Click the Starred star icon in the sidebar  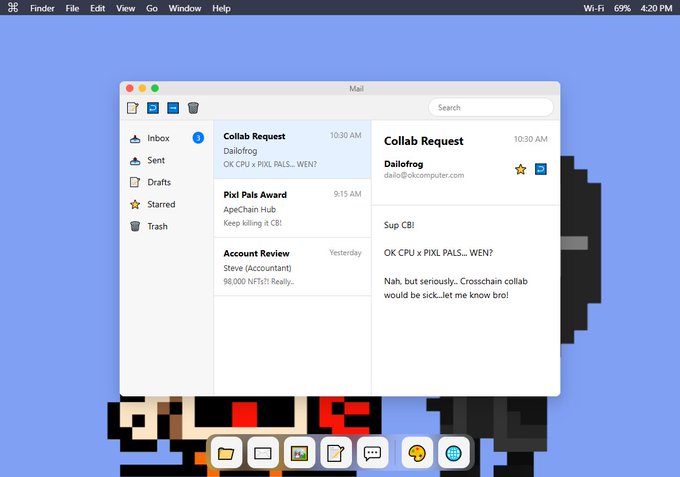135,204
